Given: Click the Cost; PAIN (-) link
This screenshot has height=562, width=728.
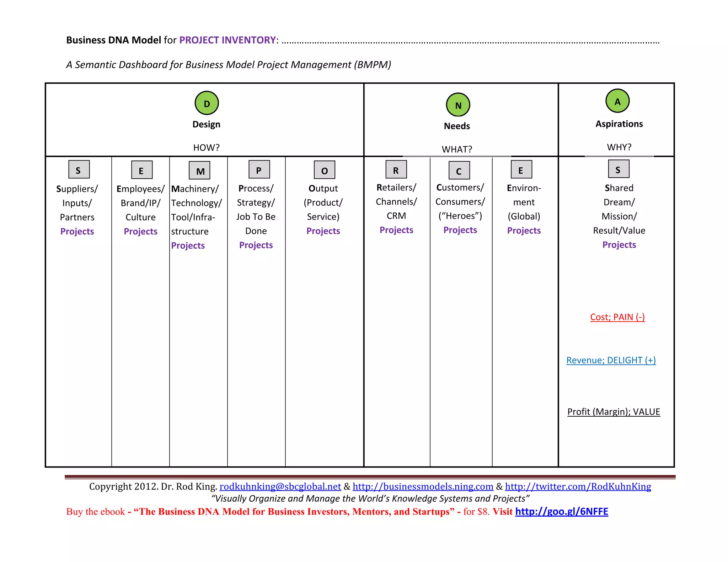Looking at the screenshot, I should coord(617,317).
